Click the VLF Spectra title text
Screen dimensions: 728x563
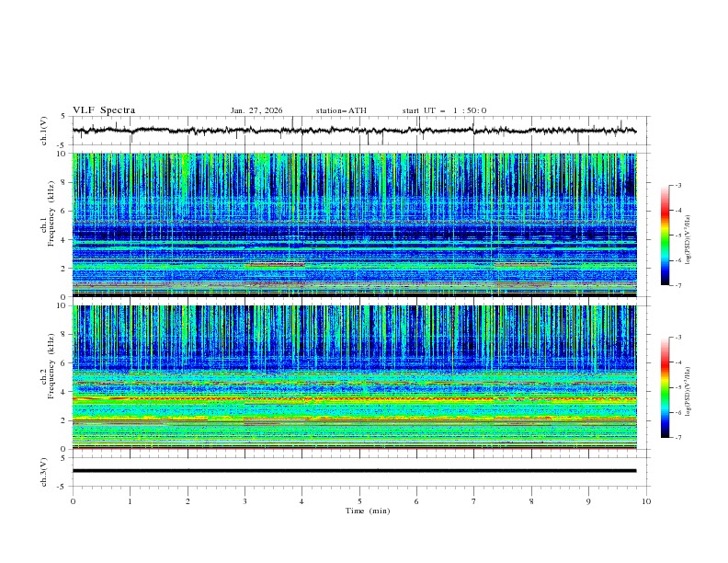(x=104, y=110)
